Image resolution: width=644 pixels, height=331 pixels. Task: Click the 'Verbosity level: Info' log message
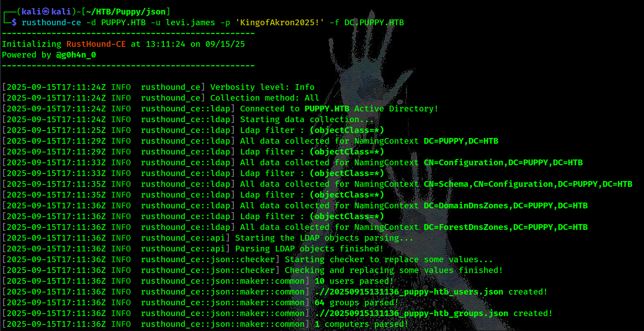pos(262,87)
